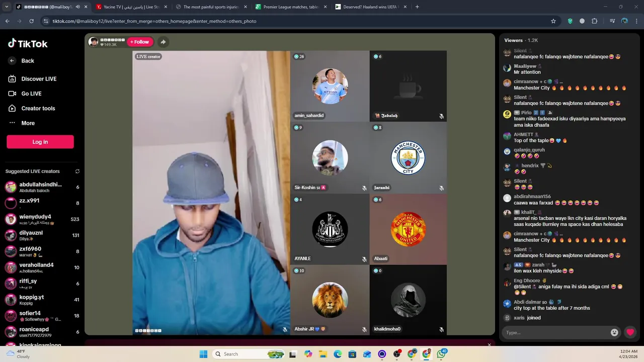The width and height of the screenshot is (644, 362).
Task: Open amin_sahardid guest avatar
Action: click(x=330, y=86)
